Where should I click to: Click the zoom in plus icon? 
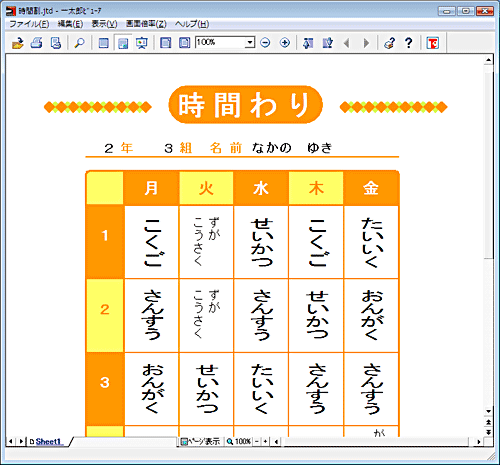coord(285,43)
